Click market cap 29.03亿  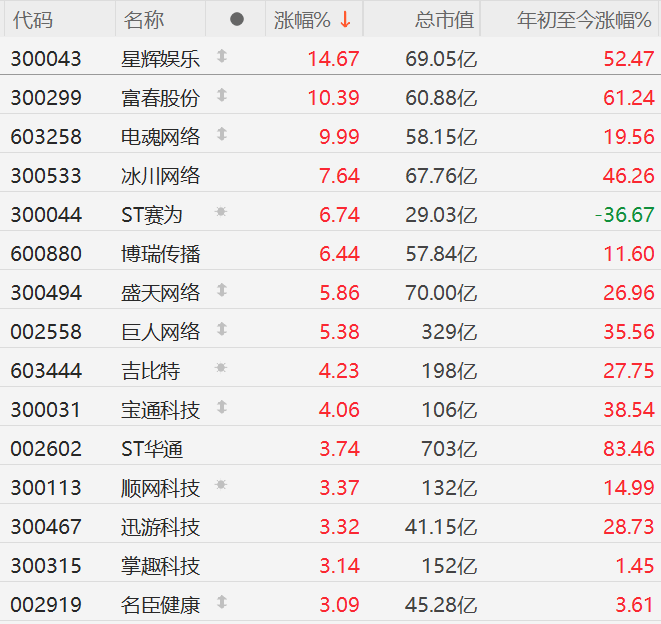[441, 215]
